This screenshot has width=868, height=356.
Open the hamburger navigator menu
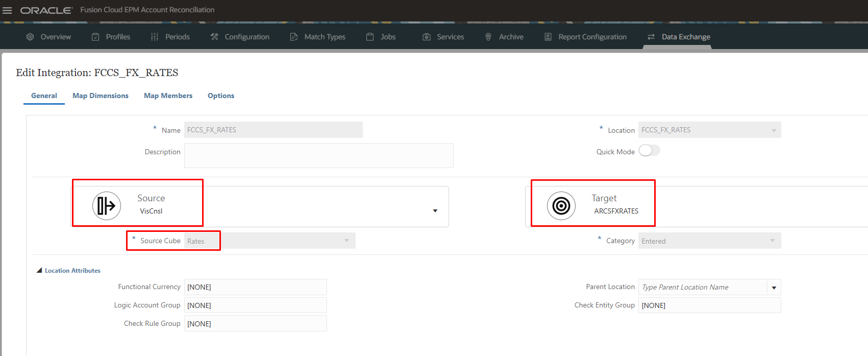point(7,10)
